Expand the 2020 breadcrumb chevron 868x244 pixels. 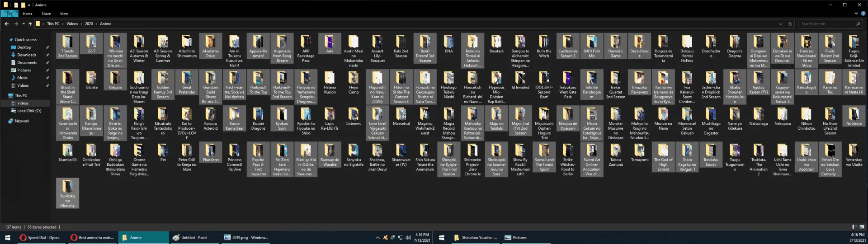[96, 24]
